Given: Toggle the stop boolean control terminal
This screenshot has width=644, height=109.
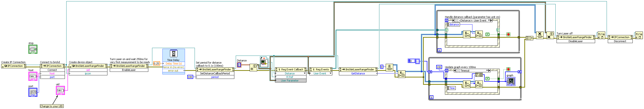Looking at the screenshot, I should [33, 49].
